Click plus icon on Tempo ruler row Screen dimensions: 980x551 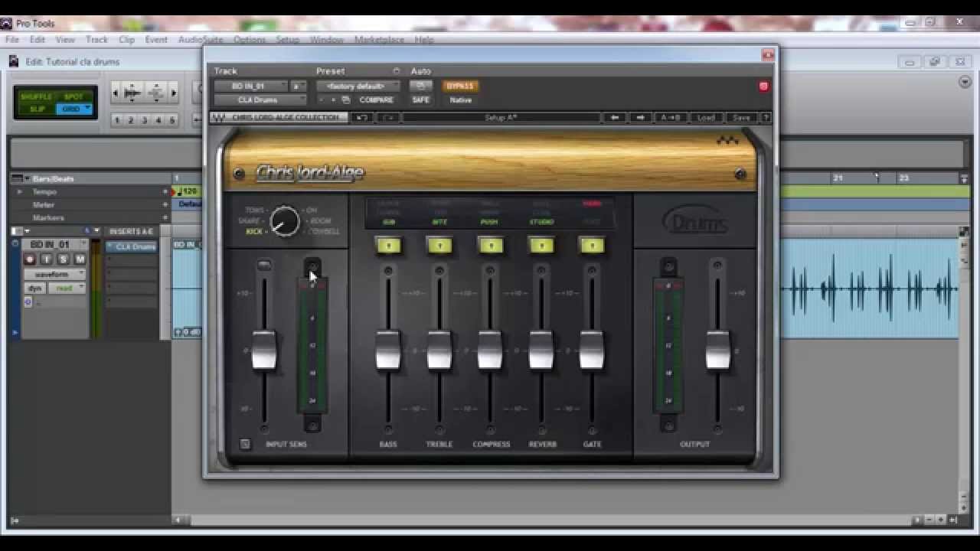coord(165,191)
